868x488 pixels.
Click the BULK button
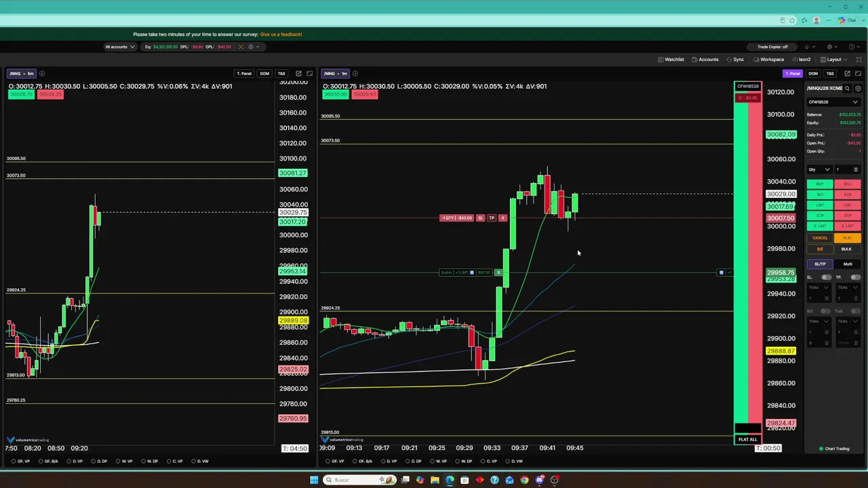848,249
